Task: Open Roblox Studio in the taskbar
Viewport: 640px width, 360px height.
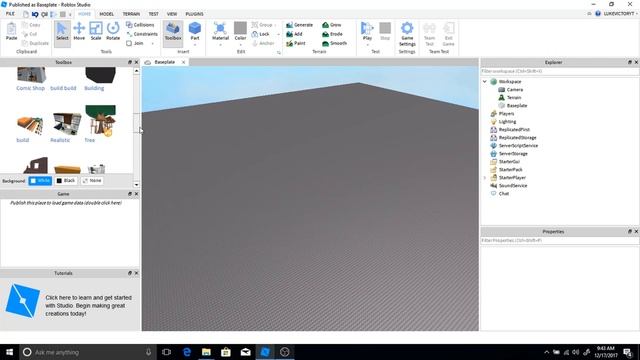Action: pos(265,352)
